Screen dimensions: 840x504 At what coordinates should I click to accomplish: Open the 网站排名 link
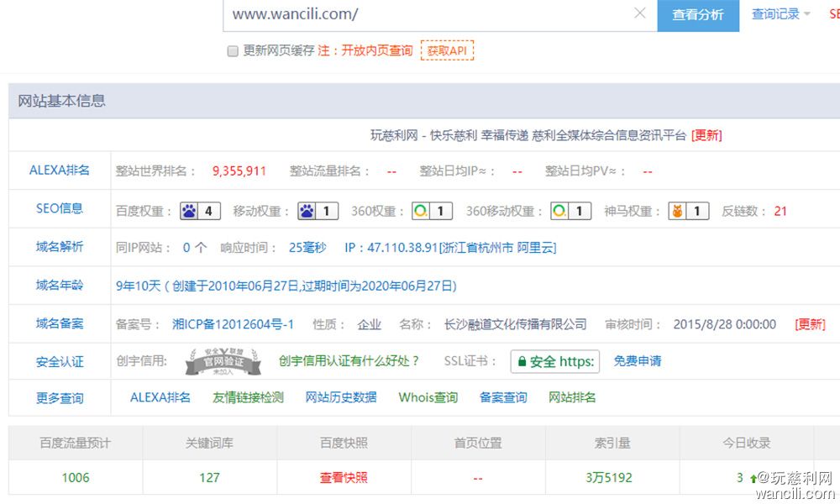coord(572,397)
